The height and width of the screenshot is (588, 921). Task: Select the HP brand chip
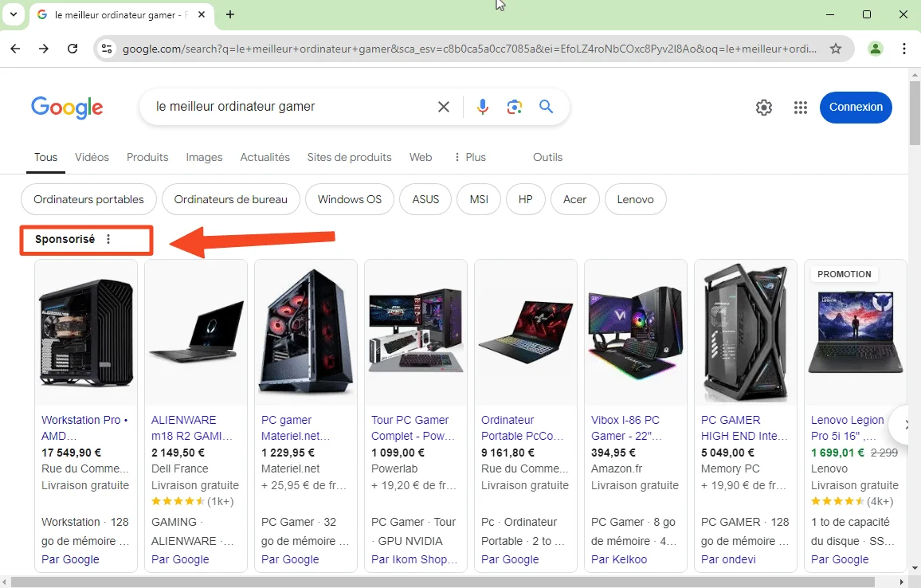pyautogui.click(x=526, y=199)
